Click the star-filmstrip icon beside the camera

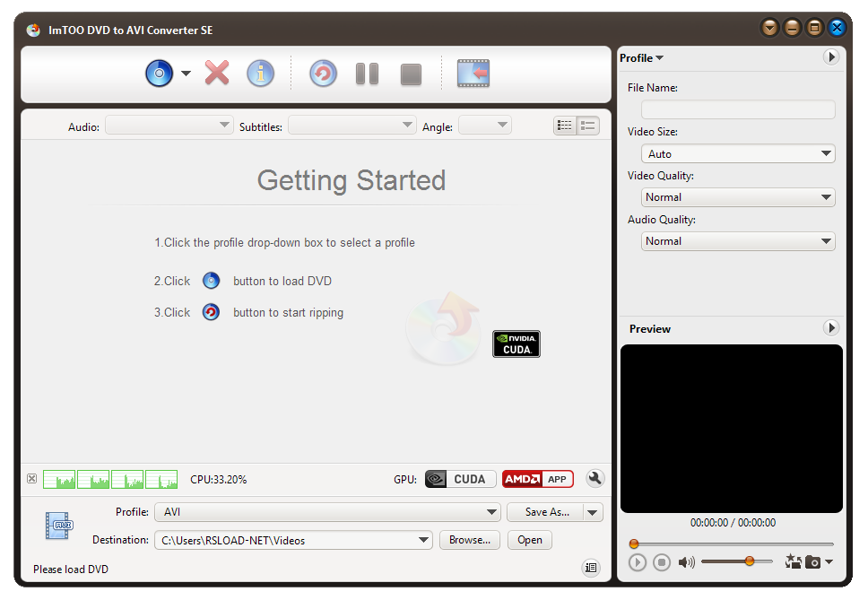click(x=793, y=561)
